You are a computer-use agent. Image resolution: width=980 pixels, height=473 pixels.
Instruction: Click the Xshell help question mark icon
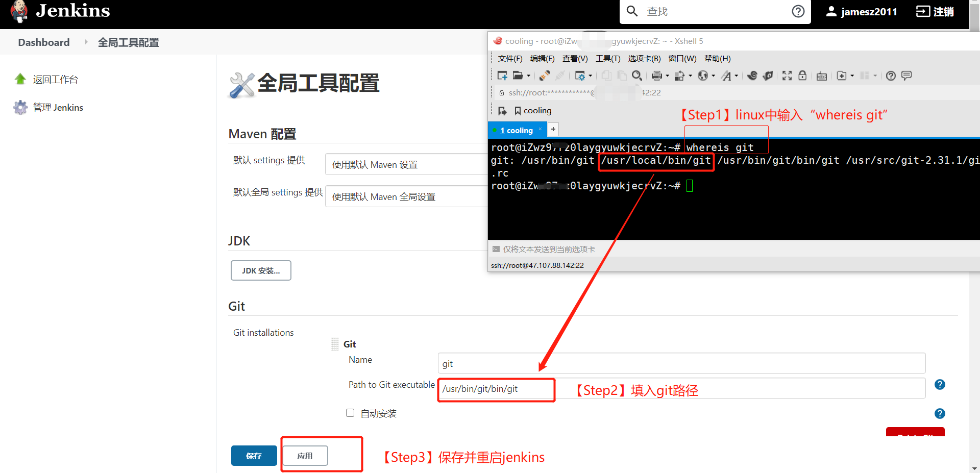(x=891, y=76)
